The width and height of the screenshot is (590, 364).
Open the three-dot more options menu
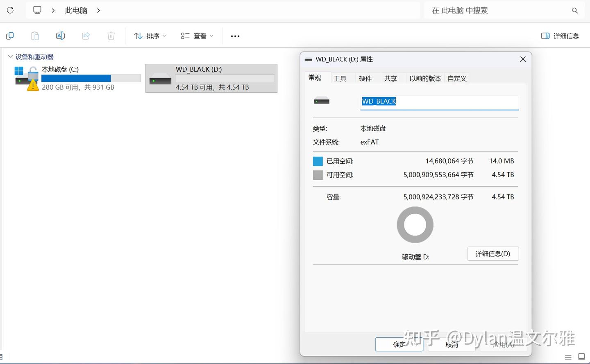235,36
